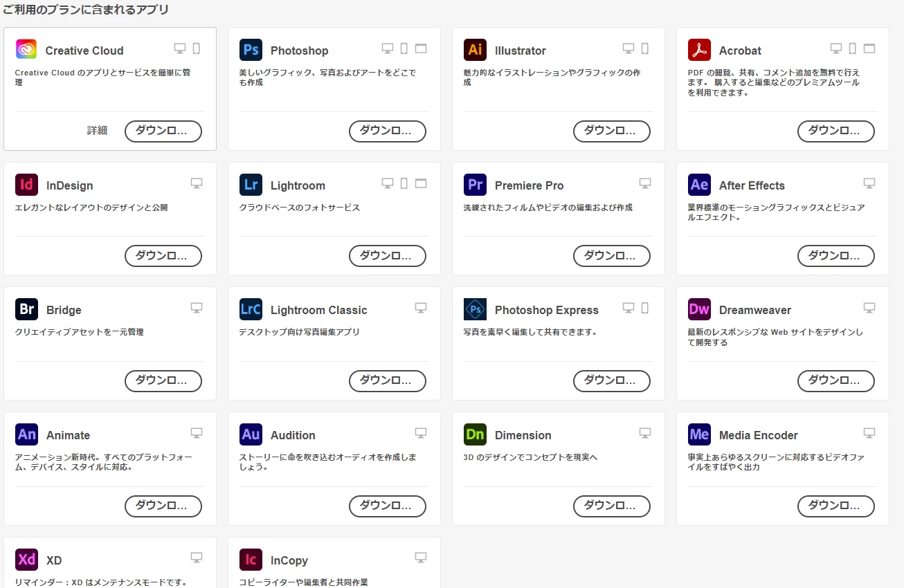Click the XD メンテナンスモード reminder text
Image resolution: width=904 pixels, height=588 pixels.
point(102,582)
